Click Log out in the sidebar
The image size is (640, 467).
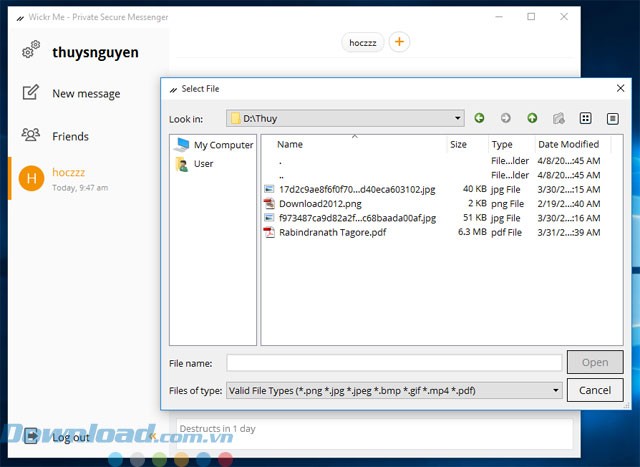[x=70, y=437]
